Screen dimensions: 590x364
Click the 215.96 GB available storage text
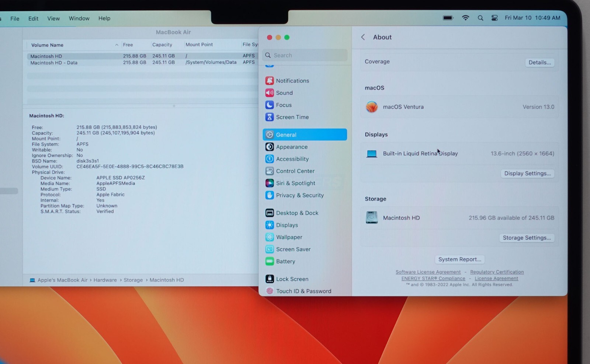511,218
